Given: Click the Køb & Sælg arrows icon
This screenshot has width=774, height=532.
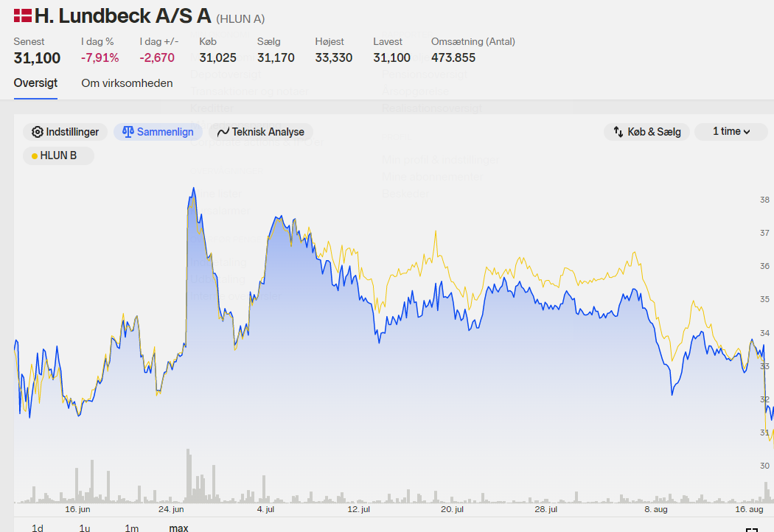Looking at the screenshot, I should [618, 132].
